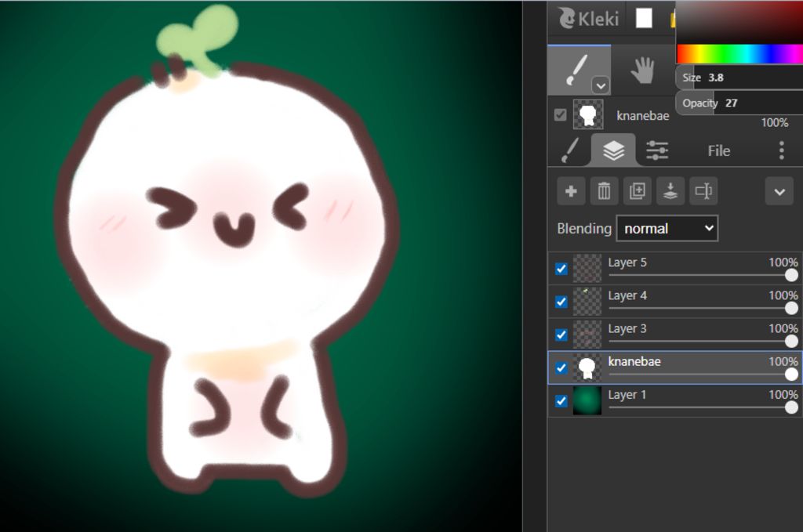Select Layer 4
Viewport: 803px width, 532px height.
[x=675, y=302]
